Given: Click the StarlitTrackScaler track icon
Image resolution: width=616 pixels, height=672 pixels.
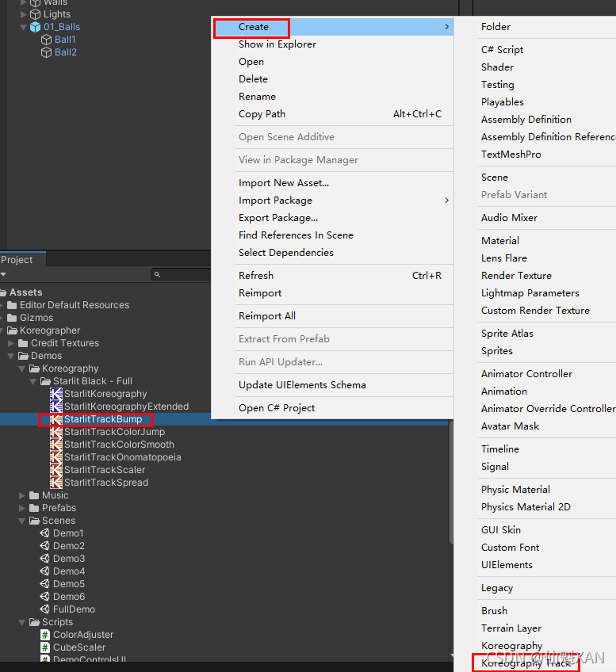Looking at the screenshot, I should coord(56,470).
